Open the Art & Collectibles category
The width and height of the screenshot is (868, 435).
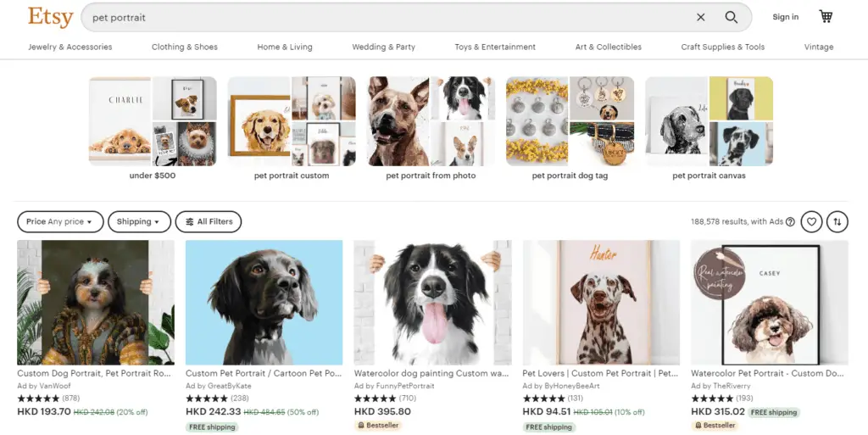pyautogui.click(x=609, y=47)
